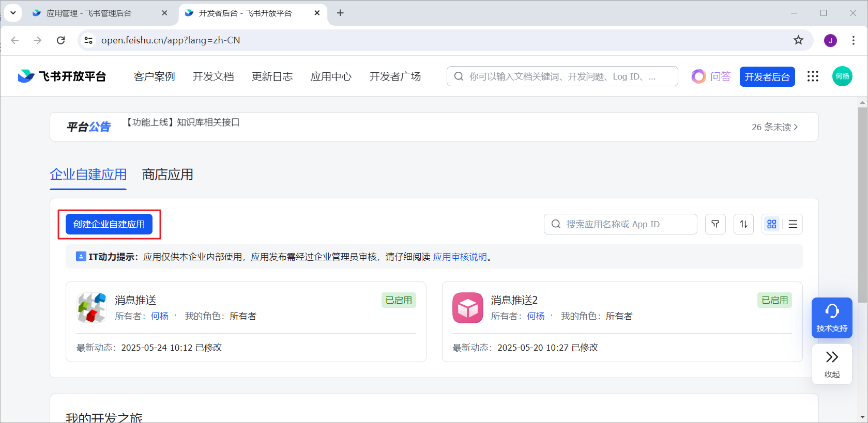Image resolution: width=868 pixels, height=423 pixels.
Task: Open the 应用审核说明 link
Action: [x=460, y=257]
